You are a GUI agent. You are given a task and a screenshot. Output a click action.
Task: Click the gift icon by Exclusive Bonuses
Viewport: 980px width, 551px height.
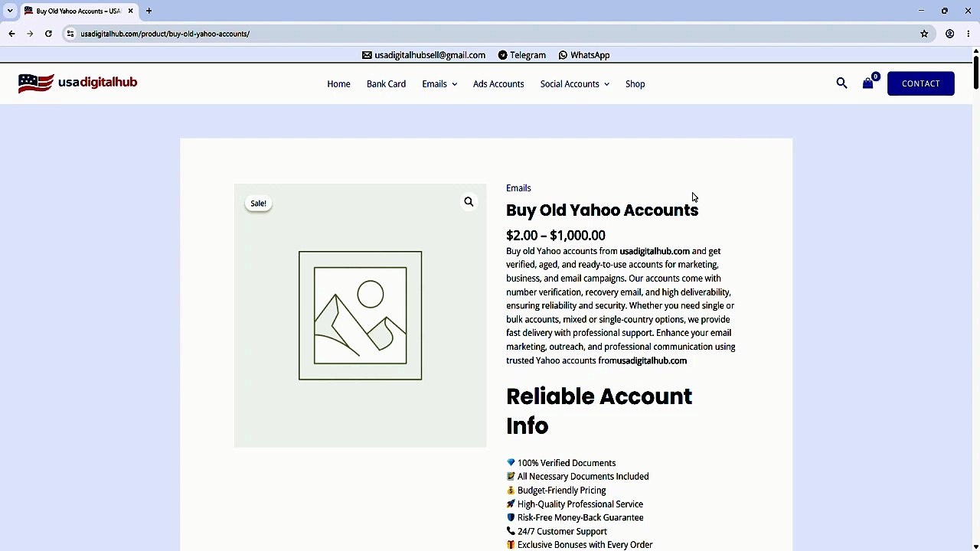coord(511,545)
